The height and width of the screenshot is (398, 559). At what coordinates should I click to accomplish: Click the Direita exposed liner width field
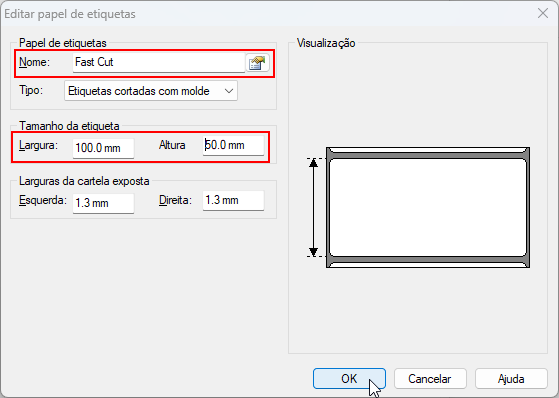pyautogui.click(x=234, y=200)
